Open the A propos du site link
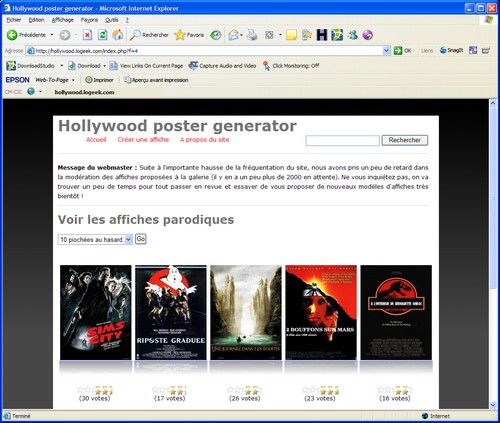Screen dimensions: 500x423 [205, 139]
